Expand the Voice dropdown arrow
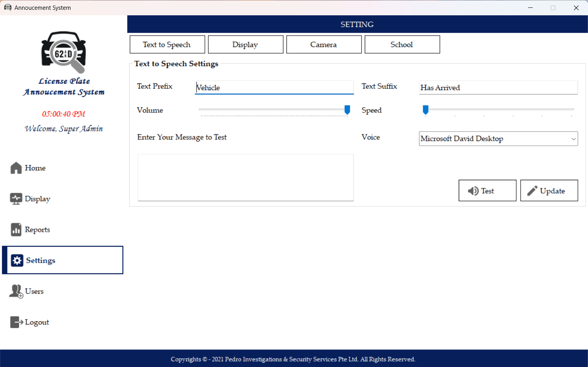This screenshot has width=588, height=367. point(573,139)
